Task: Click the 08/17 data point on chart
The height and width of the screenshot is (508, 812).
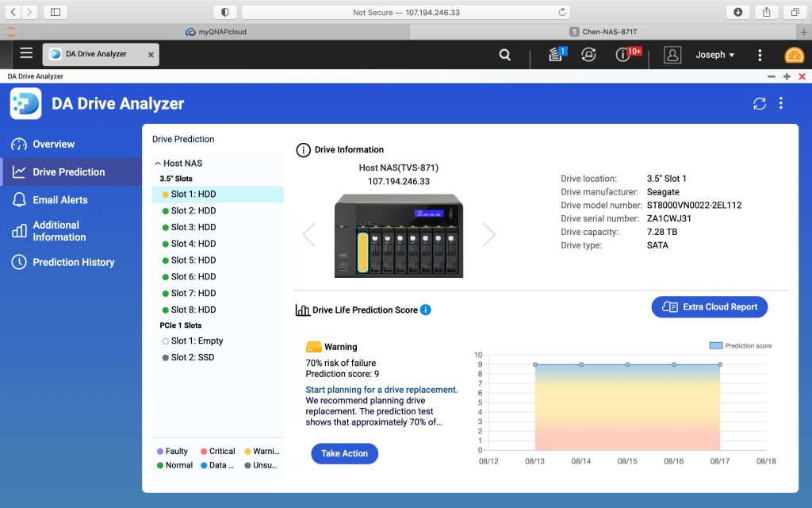Action: pyautogui.click(x=720, y=364)
